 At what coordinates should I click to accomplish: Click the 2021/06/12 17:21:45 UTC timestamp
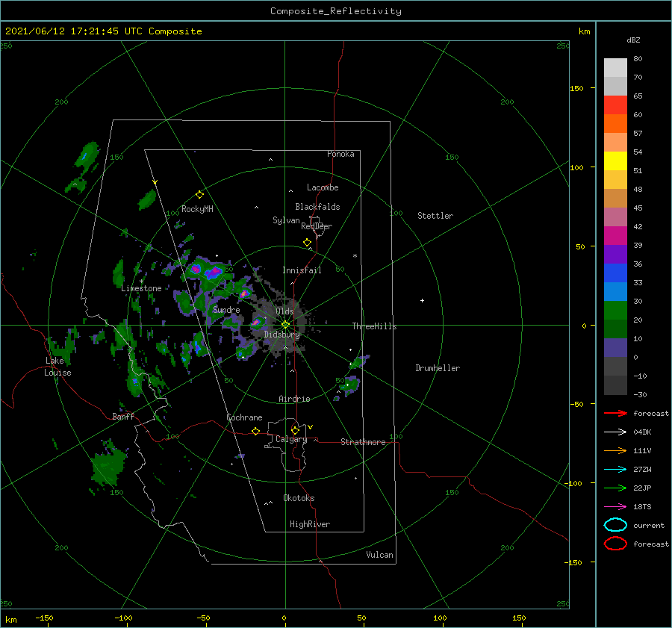pos(74,31)
